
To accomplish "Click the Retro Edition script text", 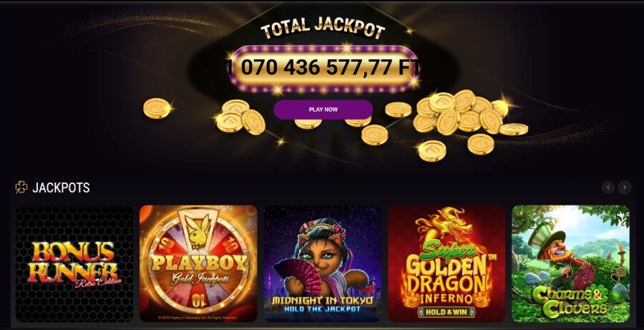I will [98, 281].
